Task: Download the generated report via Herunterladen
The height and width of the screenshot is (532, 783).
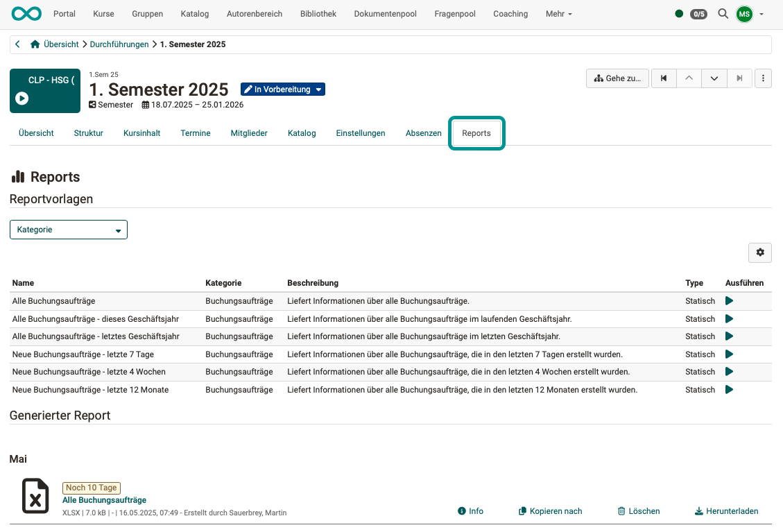Action: point(726,511)
